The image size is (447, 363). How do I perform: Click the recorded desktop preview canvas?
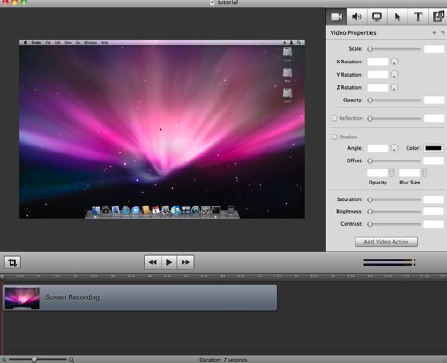click(162, 129)
